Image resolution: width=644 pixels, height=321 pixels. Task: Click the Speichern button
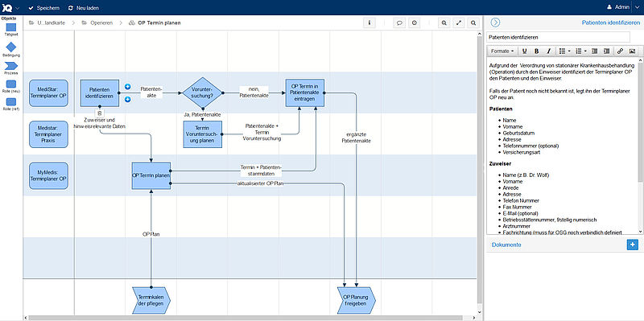44,8
